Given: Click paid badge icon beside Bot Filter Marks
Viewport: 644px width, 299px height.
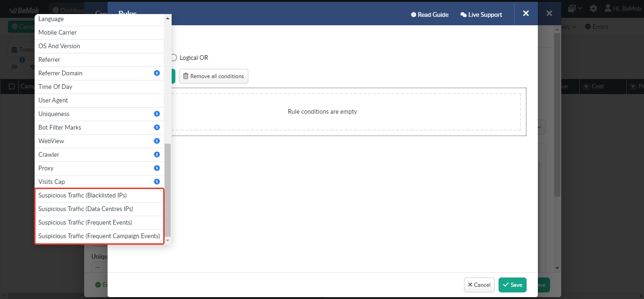Looking at the screenshot, I should pos(157,128).
